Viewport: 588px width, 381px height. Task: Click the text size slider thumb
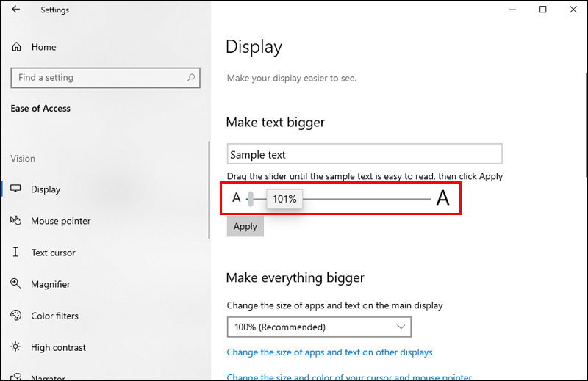(x=251, y=198)
